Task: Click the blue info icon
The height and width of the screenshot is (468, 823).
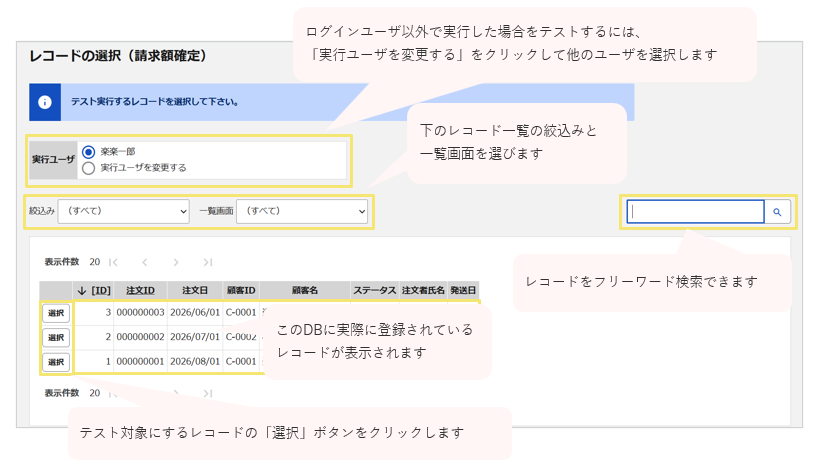Action: click(45, 102)
